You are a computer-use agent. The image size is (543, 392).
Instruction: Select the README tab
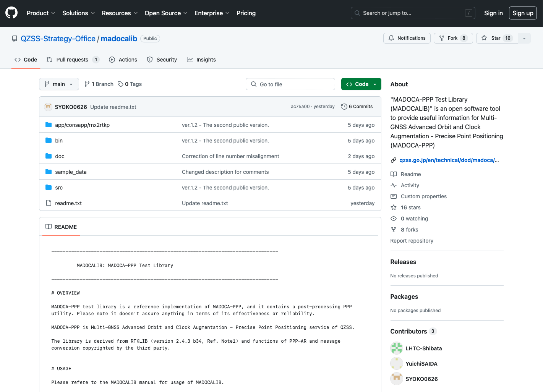61,227
